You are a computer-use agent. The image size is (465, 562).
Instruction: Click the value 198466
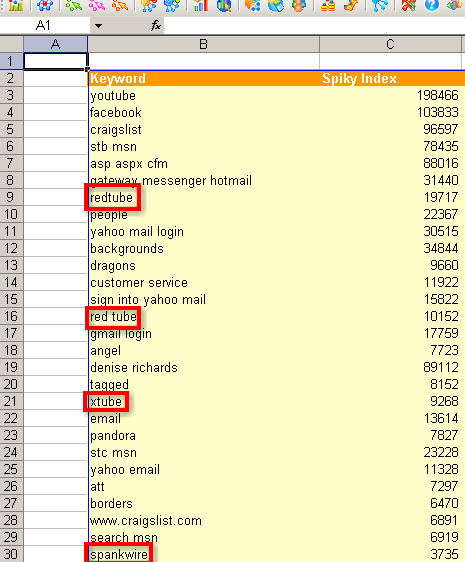(x=437, y=95)
